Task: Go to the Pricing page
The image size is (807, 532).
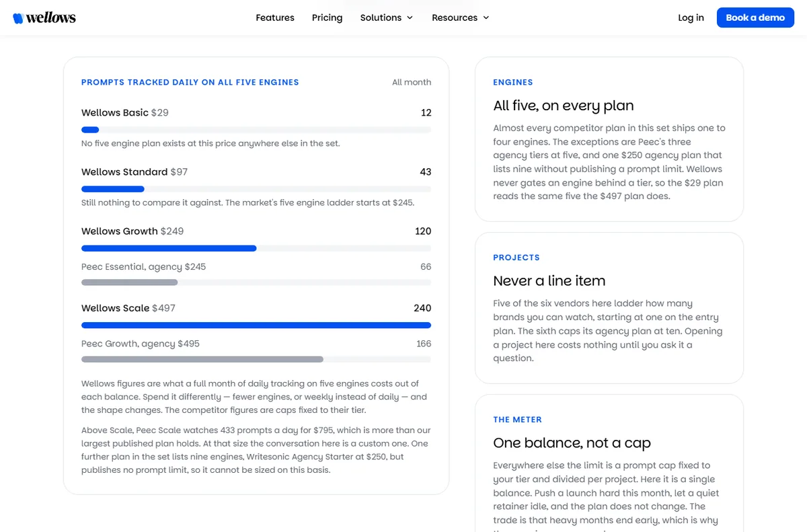Action: point(327,17)
